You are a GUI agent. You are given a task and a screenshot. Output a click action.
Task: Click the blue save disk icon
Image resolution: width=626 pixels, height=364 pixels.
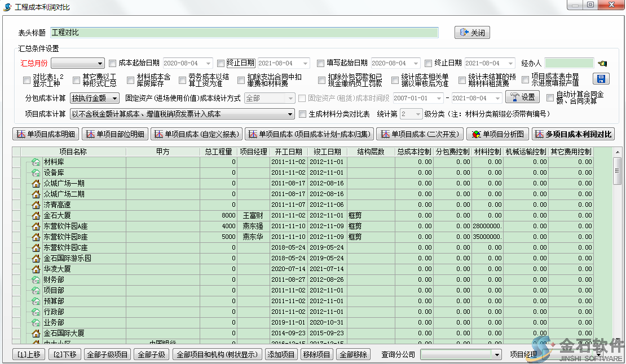point(601,79)
